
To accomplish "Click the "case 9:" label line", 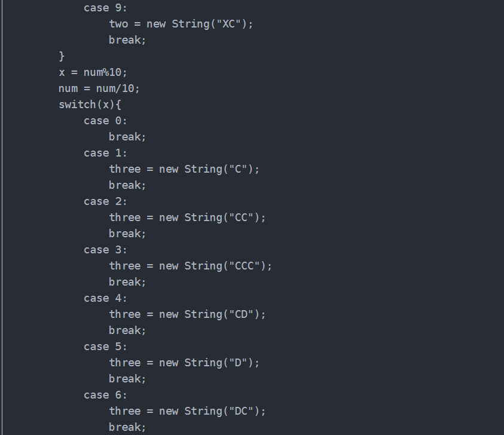I will tap(105, 8).
